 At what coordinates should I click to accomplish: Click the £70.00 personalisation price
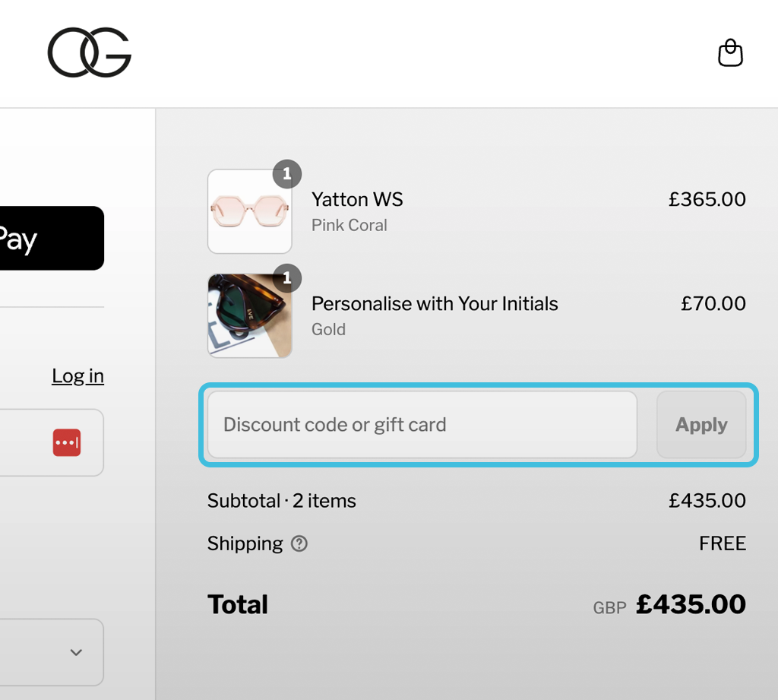[713, 304]
